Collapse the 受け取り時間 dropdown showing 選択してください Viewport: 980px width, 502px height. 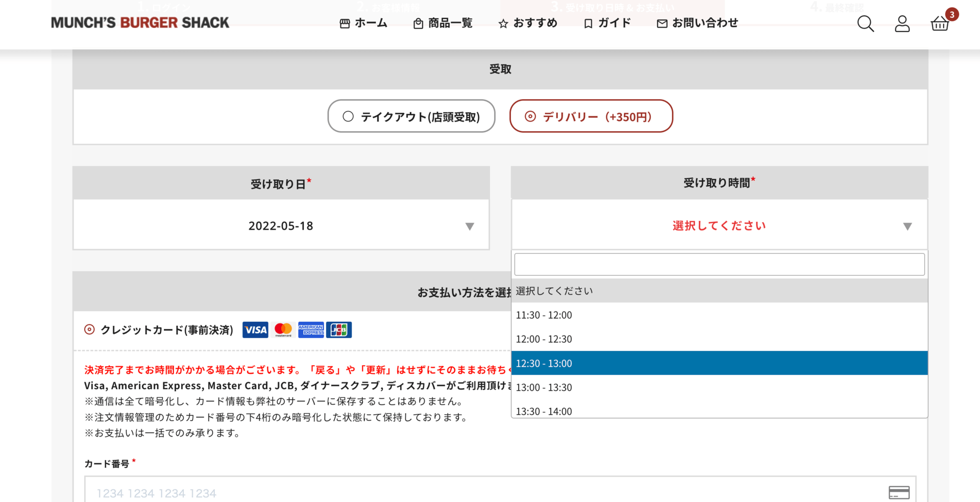tap(719, 225)
